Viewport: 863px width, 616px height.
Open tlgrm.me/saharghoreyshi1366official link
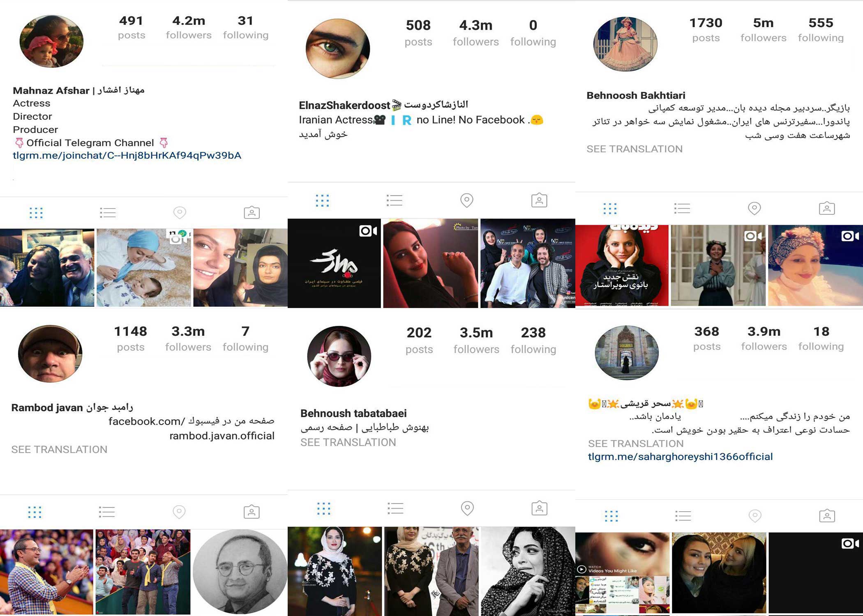pos(680,457)
